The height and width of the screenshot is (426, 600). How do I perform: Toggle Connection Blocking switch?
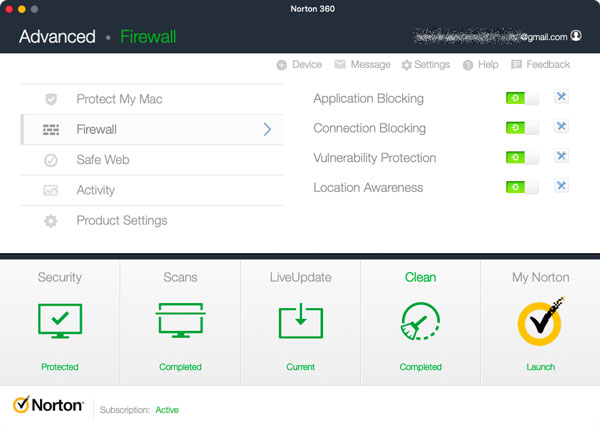(x=522, y=128)
